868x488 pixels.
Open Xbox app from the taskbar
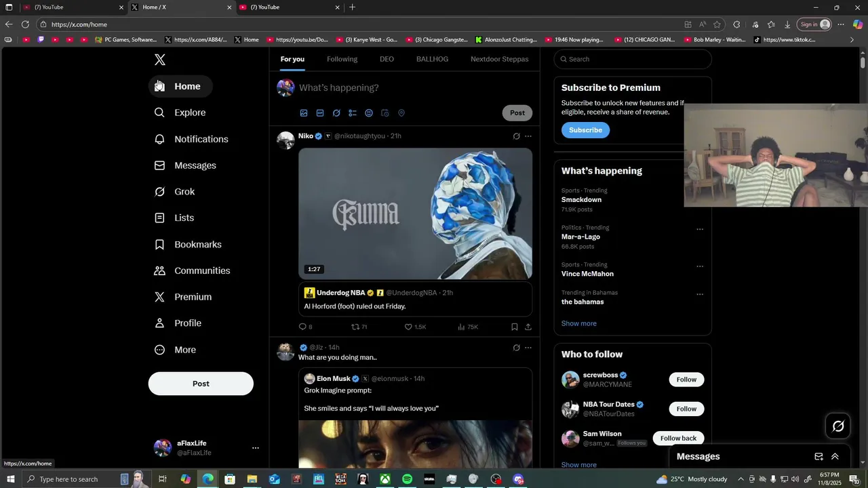[x=384, y=479]
